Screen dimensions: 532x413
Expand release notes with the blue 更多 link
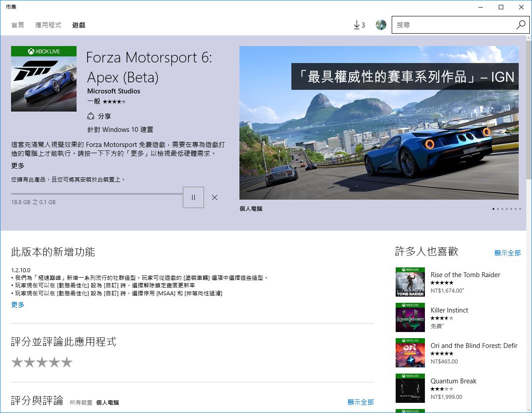click(18, 305)
